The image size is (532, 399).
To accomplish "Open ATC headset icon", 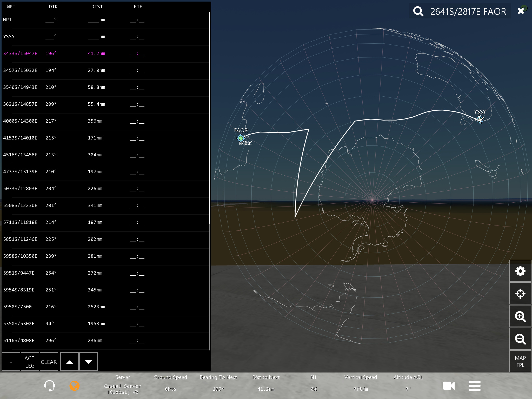I will pos(49,385).
